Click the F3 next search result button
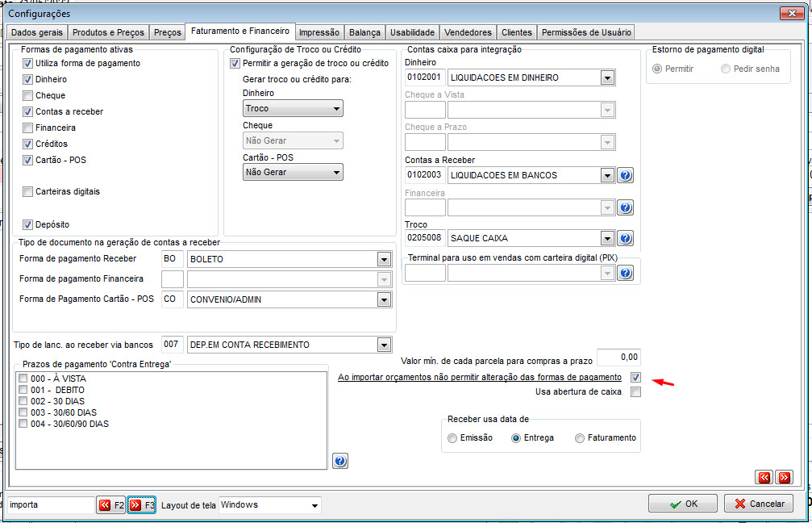The image size is (812, 523). [x=142, y=505]
